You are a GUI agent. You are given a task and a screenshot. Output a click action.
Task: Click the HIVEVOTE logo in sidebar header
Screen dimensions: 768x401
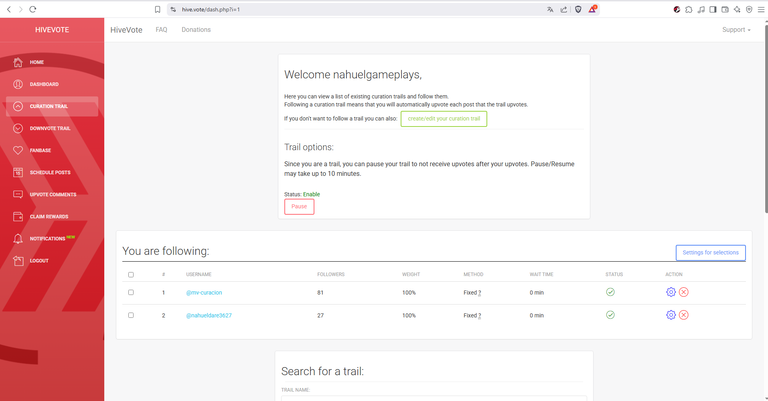[52, 30]
